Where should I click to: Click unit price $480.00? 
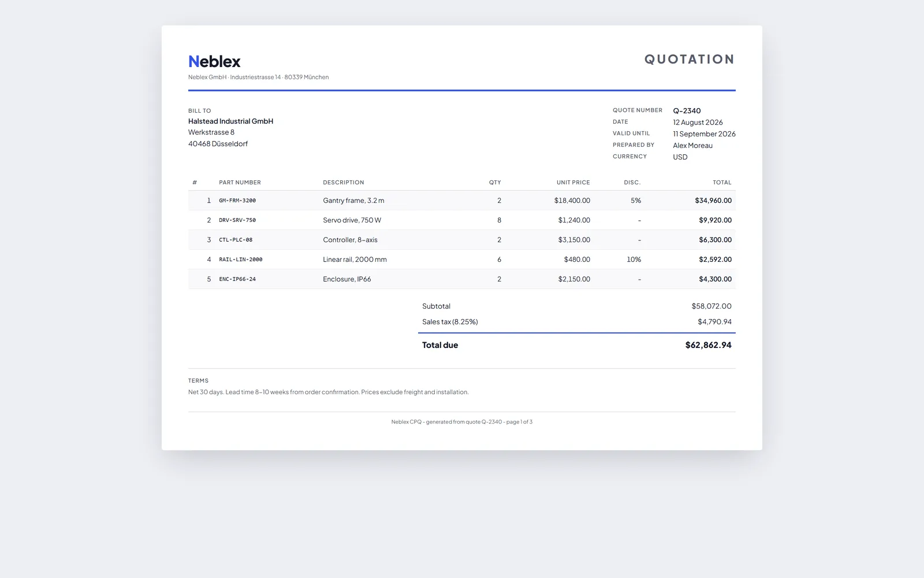[577, 260]
